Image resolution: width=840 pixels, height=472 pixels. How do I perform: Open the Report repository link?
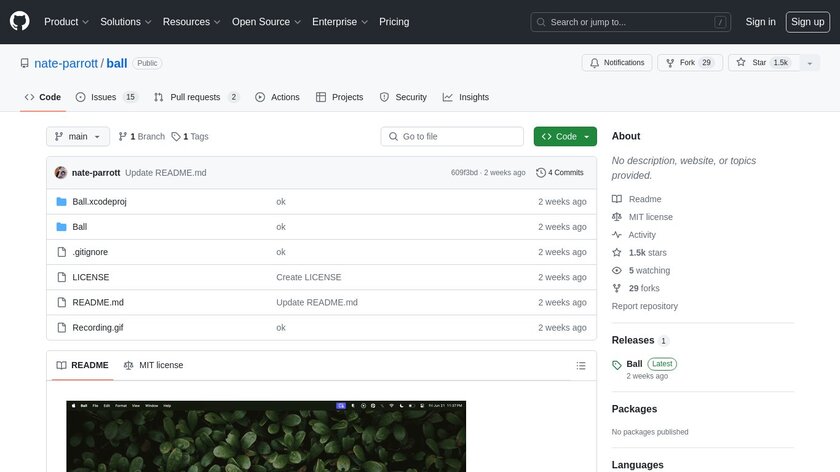point(644,306)
